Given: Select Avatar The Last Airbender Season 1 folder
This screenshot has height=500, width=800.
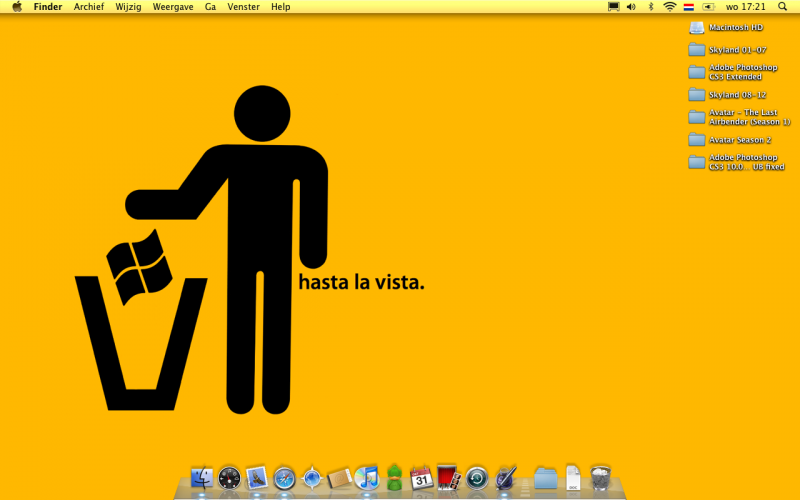Looking at the screenshot, I should 739,117.
